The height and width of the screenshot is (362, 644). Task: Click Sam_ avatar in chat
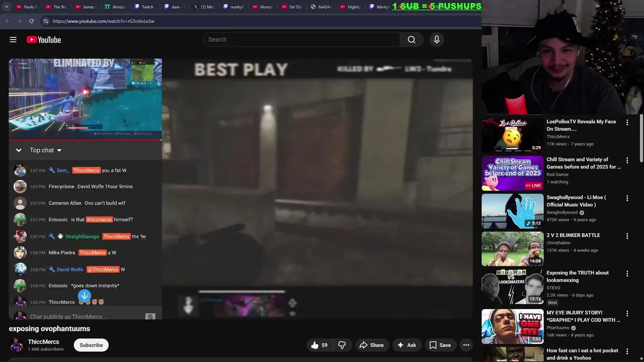tap(20, 170)
